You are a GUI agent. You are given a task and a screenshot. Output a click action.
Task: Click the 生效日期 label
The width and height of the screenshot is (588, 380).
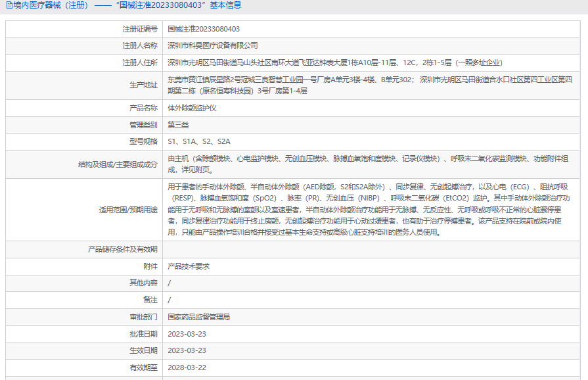point(144,350)
